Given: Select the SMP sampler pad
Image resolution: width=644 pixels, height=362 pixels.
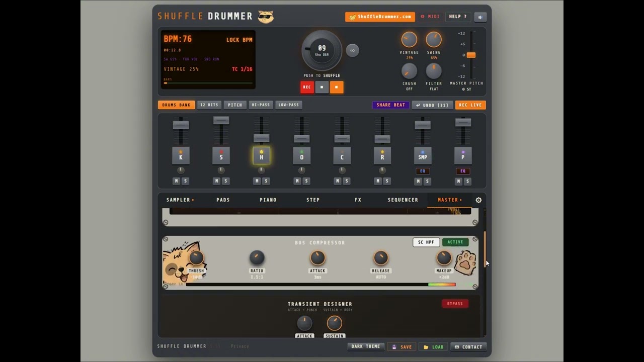Looking at the screenshot, I should click(x=422, y=157).
